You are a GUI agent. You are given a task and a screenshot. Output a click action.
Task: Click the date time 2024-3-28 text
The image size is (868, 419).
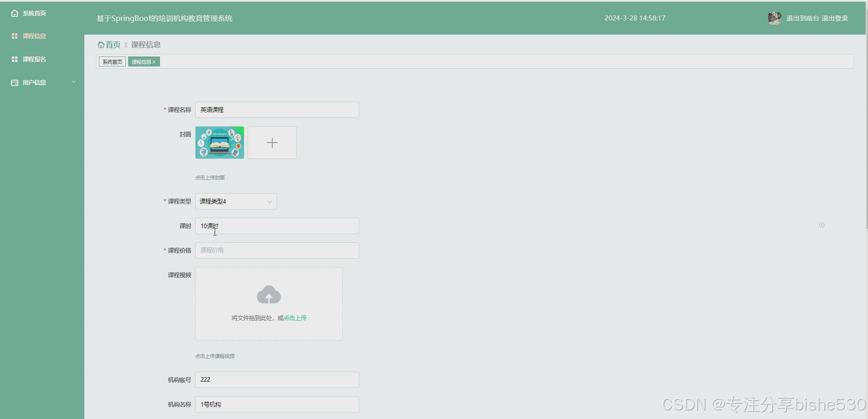click(635, 18)
